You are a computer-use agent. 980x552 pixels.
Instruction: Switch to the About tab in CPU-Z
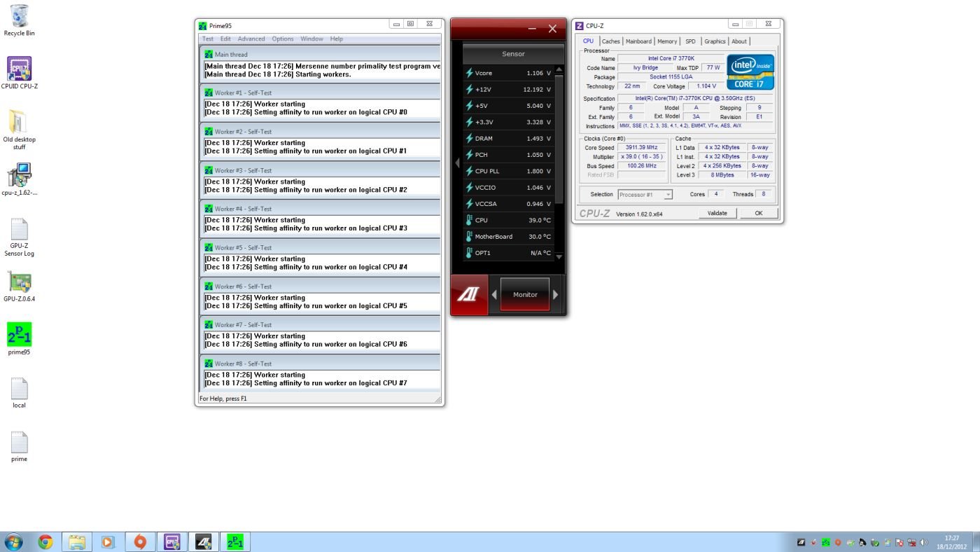[x=739, y=41]
